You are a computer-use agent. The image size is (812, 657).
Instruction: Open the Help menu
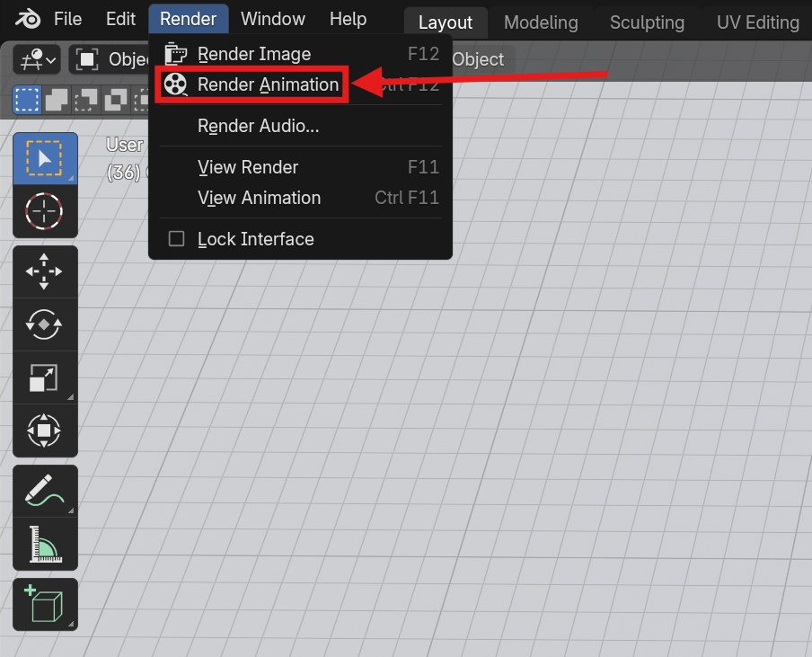348,19
